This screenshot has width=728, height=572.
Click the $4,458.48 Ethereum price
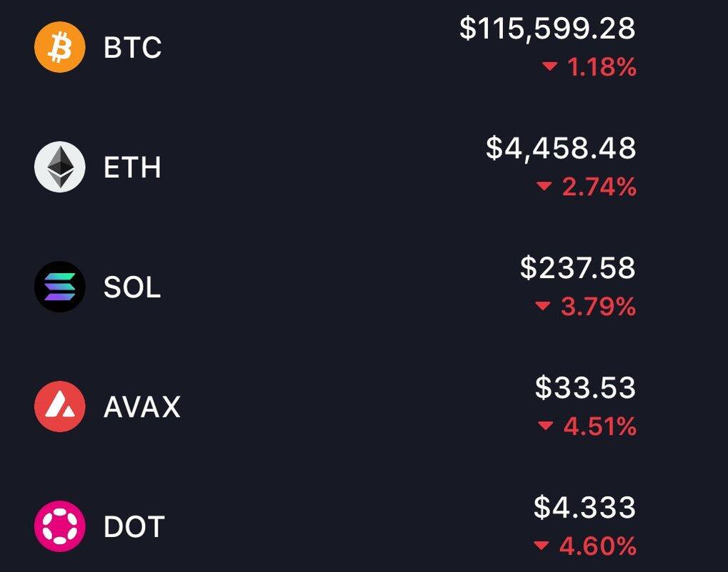(x=561, y=148)
